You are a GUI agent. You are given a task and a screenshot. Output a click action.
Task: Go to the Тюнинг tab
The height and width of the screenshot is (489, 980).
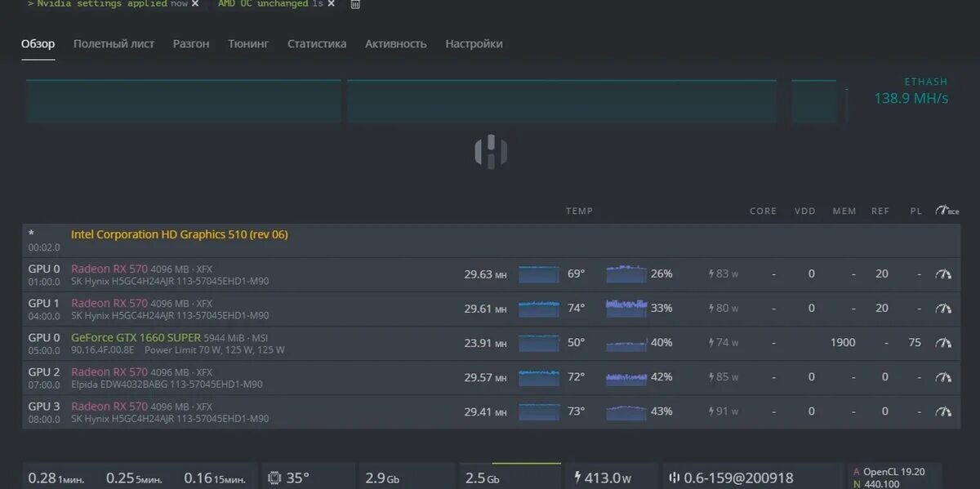pyautogui.click(x=248, y=43)
